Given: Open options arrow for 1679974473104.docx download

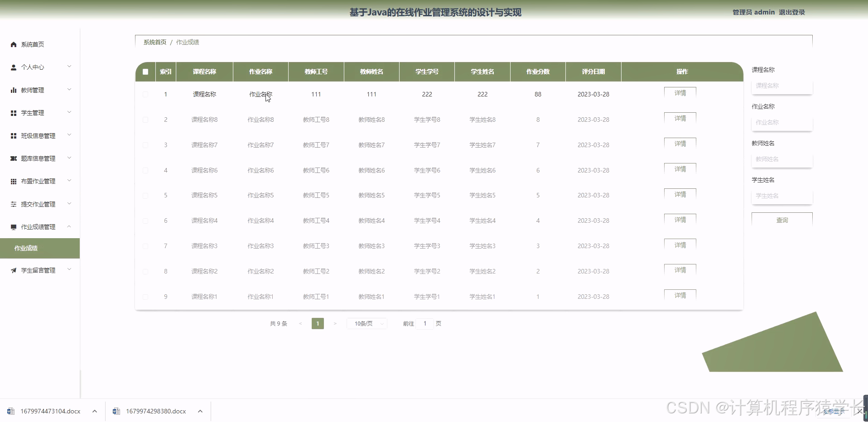Looking at the screenshot, I should [94, 411].
